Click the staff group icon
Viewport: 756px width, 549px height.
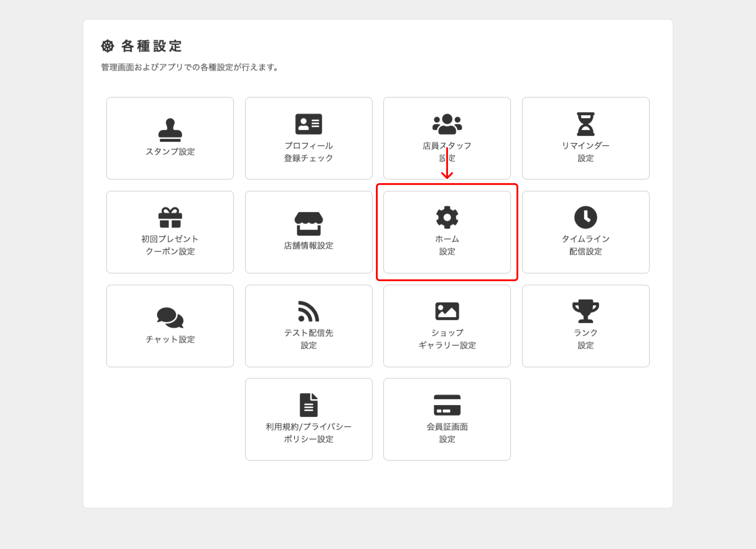click(x=447, y=124)
